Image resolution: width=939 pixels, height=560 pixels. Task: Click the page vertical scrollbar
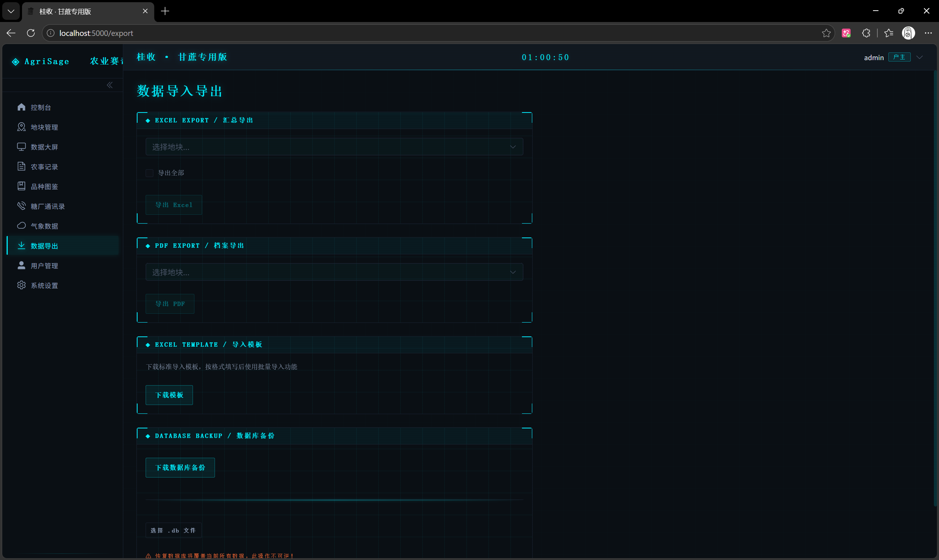pyautogui.click(x=936, y=289)
